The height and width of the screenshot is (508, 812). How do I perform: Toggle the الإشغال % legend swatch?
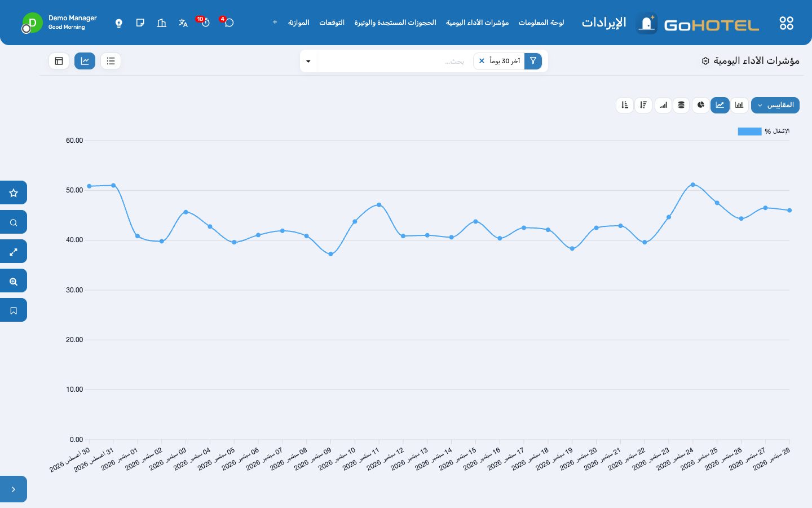pyautogui.click(x=749, y=132)
